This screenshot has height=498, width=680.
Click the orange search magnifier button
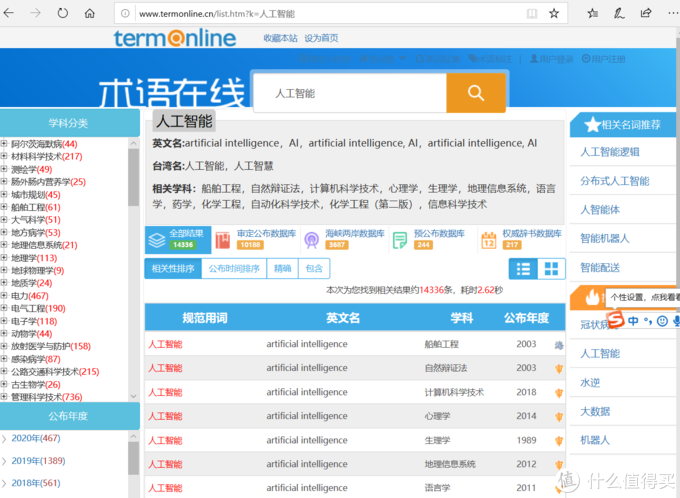475,93
